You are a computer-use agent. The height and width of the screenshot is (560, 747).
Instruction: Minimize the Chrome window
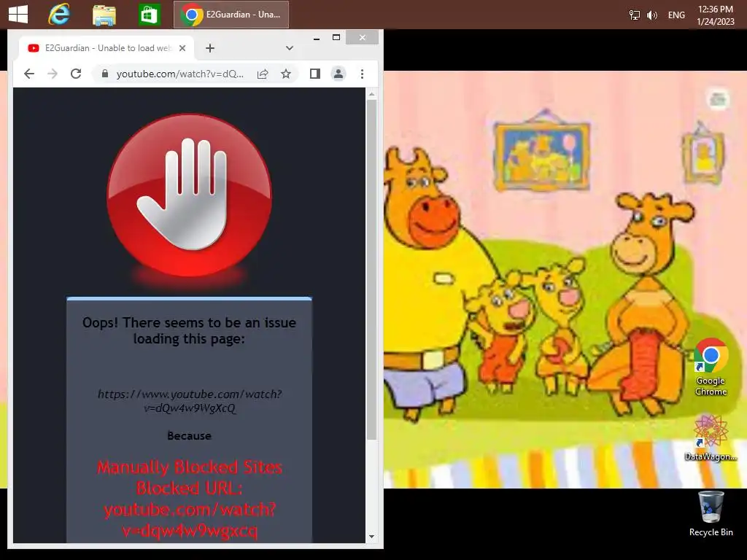317,38
